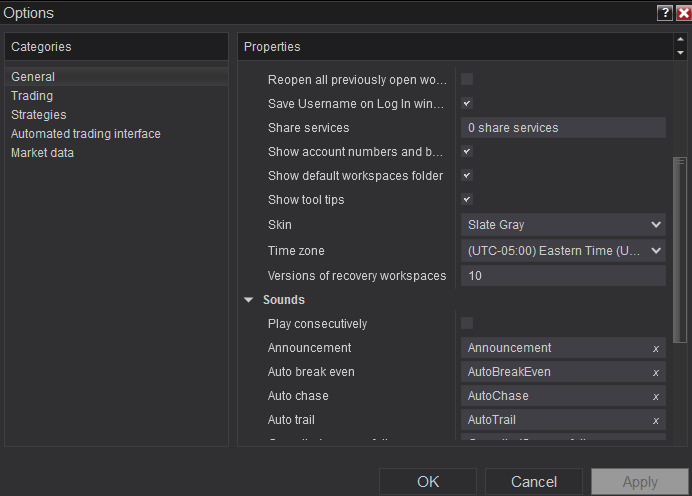Screen dimensions: 692x496
Task: Close the Options dialog window
Action: click(x=682, y=13)
